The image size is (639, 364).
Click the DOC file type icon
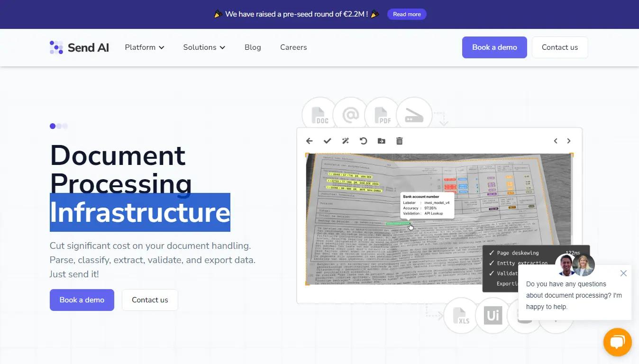319,115
